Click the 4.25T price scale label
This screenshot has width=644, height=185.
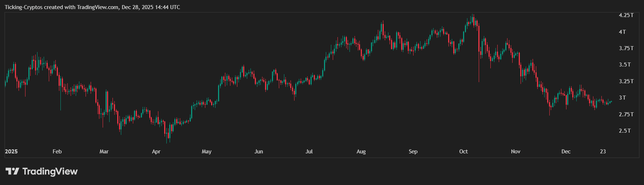(x=626, y=15)
